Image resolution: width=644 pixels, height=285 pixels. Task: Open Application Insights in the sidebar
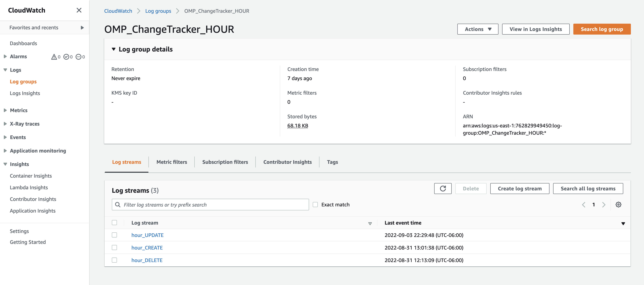tap(32, 211)
